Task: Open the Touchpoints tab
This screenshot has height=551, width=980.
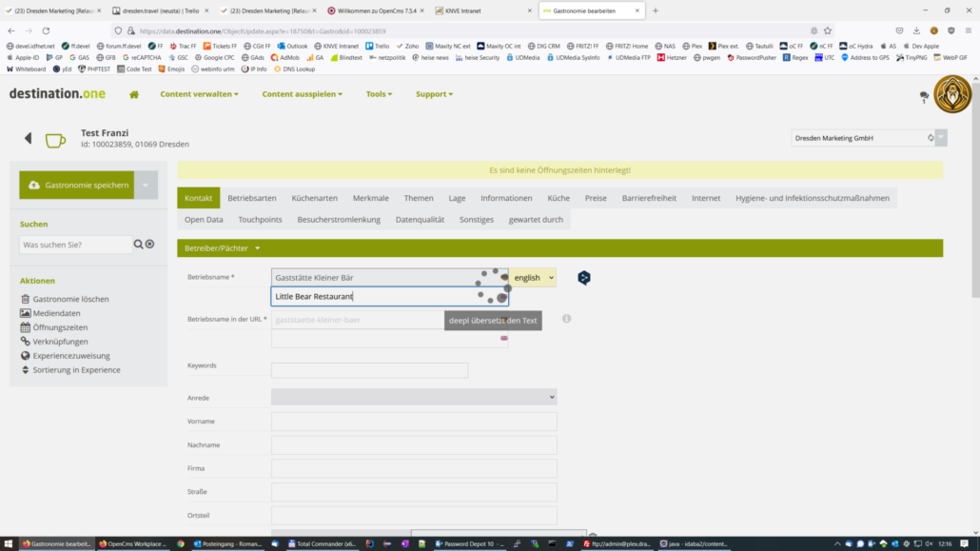Action: [260, 220]
